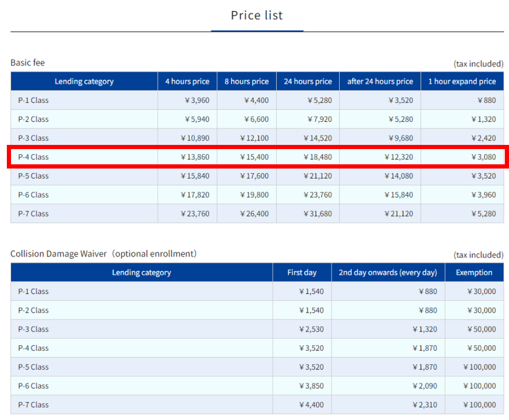Click P-6 Class 8 hours price ¥19,800
Image resolution: width=509 pixels, height=420 pixels.
[254, 195]
